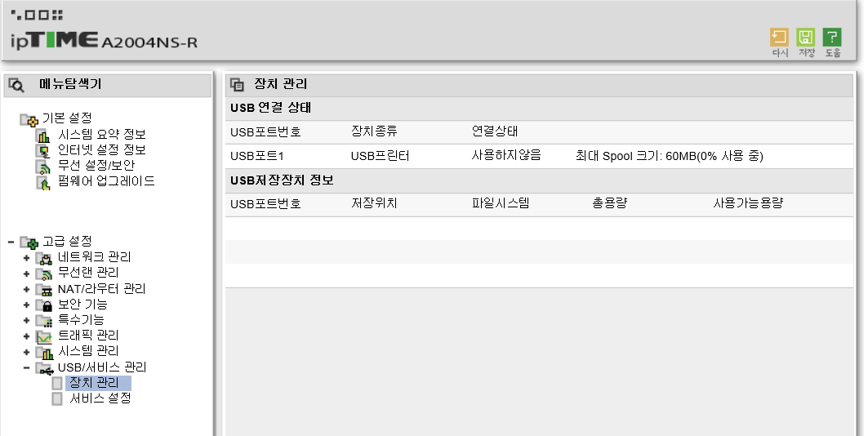868x436 pixels.
Task: Expand the 무선랜 관리 plus sign
Action: point(26,274)
